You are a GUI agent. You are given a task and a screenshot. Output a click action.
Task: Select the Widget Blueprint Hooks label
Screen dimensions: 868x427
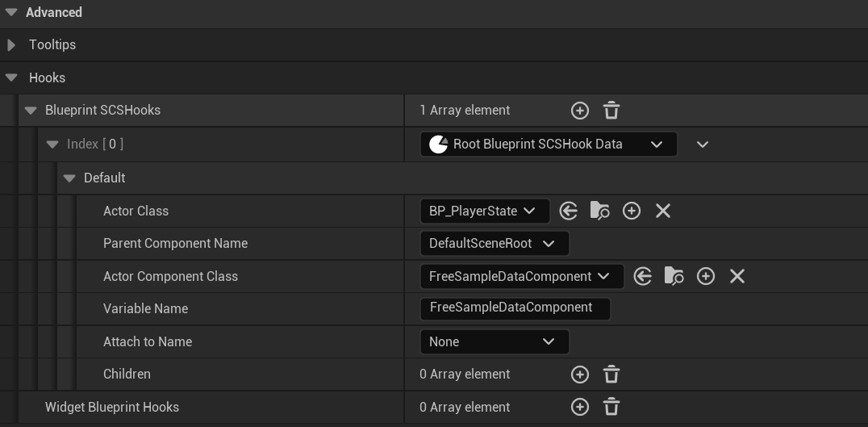click(x=112, y=407)
